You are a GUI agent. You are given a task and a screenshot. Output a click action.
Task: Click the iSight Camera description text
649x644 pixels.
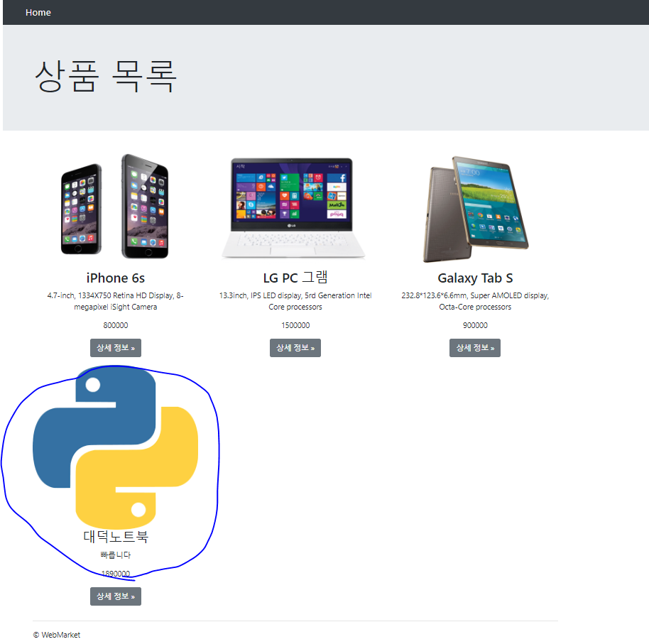pyautogui.click(x=116, y=301)
